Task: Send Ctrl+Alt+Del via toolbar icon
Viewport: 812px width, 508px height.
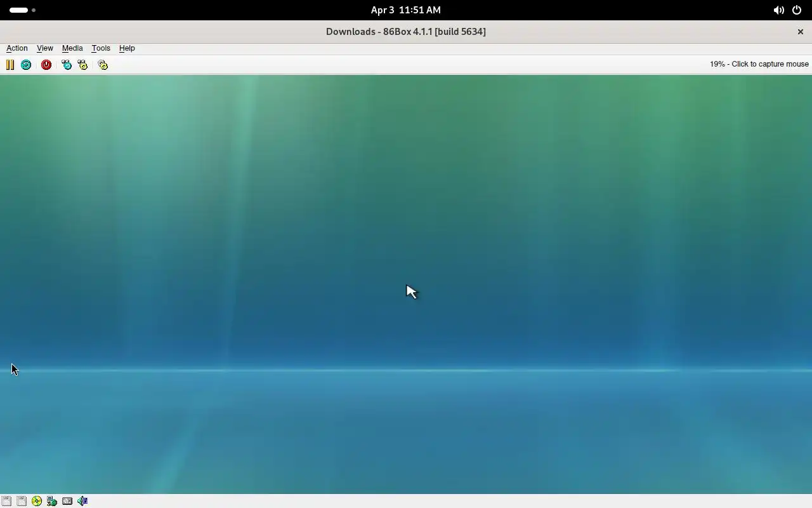Action: pyautogui.click(x=67, y=65)
